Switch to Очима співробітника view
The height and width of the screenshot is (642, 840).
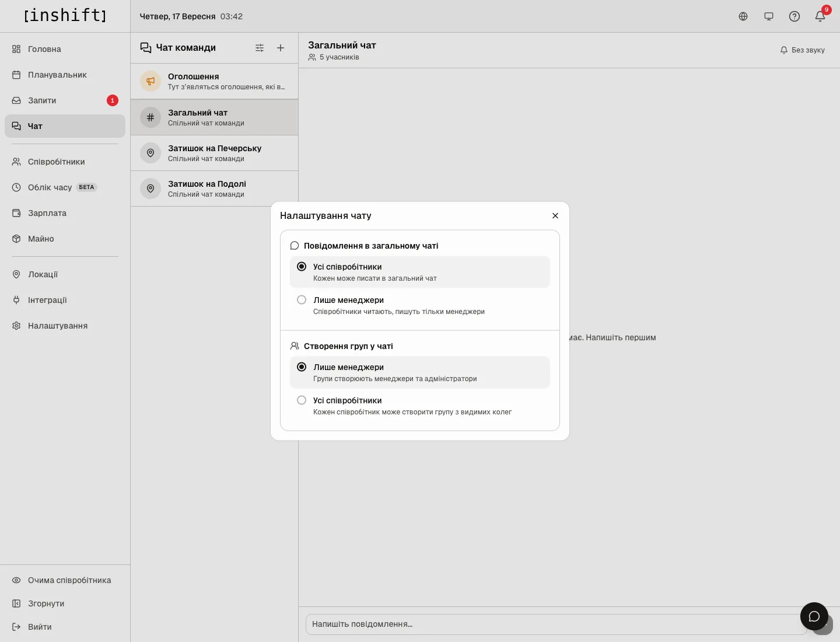click(65, 580)
